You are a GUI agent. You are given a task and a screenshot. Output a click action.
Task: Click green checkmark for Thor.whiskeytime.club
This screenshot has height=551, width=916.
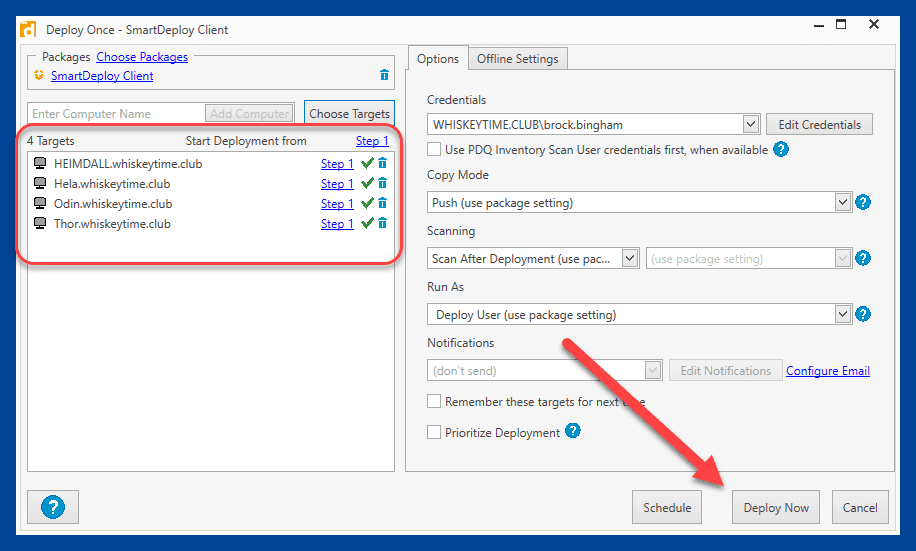[x=367, y=223]
